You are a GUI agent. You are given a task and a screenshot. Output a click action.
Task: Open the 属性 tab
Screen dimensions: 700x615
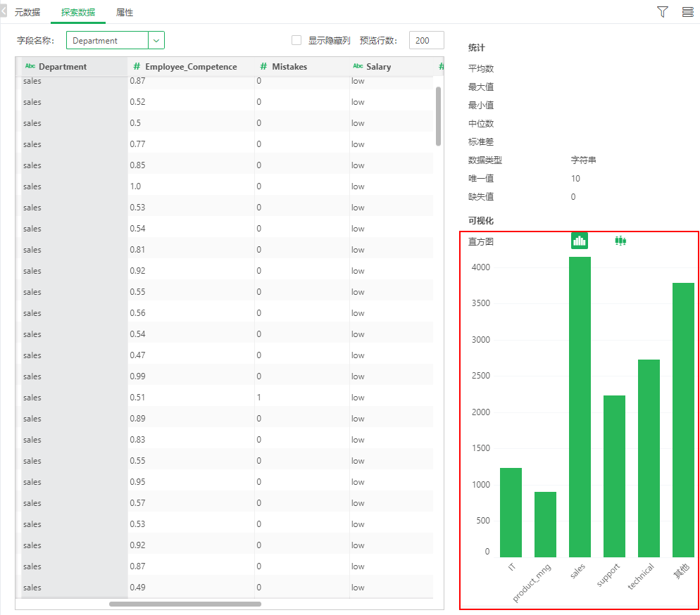click(125, 12)
